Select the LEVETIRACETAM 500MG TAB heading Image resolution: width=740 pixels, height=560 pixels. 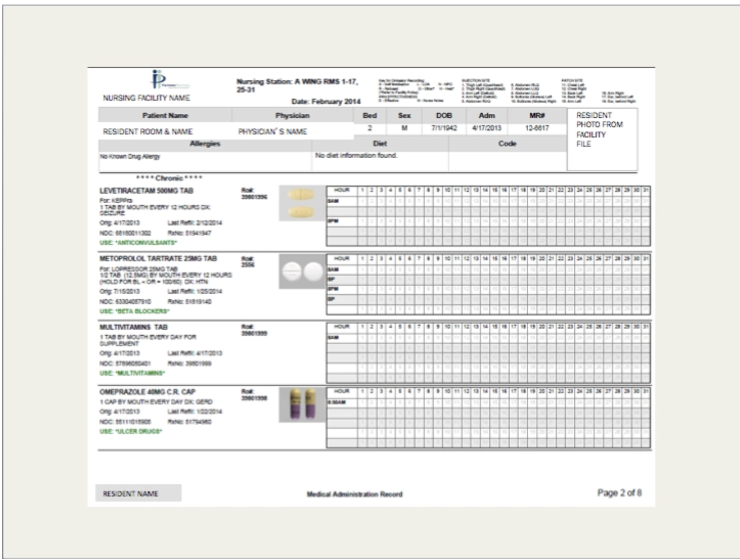146,191
